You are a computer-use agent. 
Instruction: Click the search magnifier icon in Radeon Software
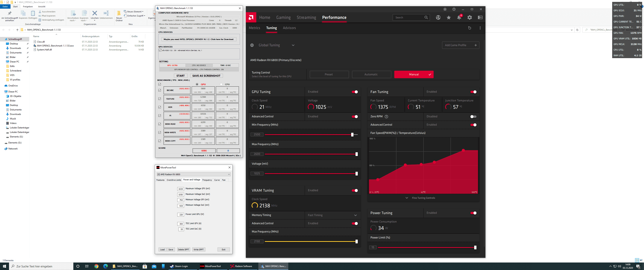[x=426, y=17]
